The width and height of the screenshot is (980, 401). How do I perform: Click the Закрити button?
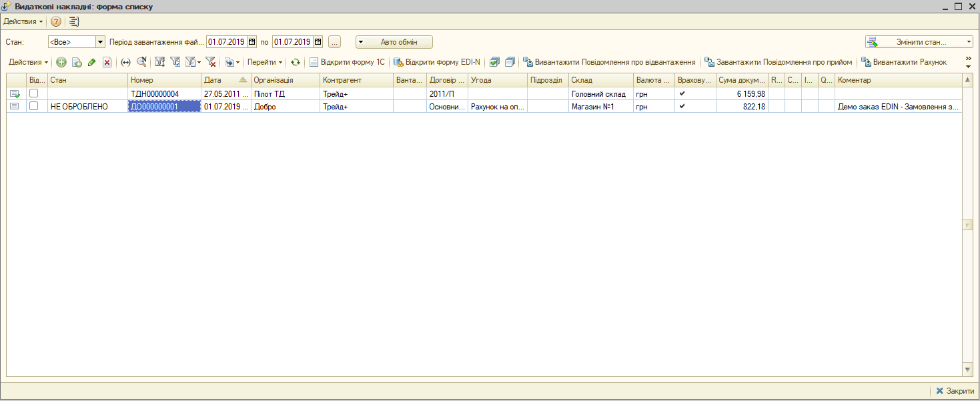[x=955, y=391]
